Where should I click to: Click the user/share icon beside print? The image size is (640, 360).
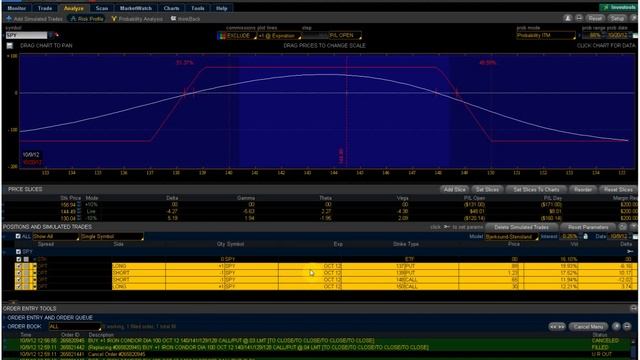click(568, 18)
